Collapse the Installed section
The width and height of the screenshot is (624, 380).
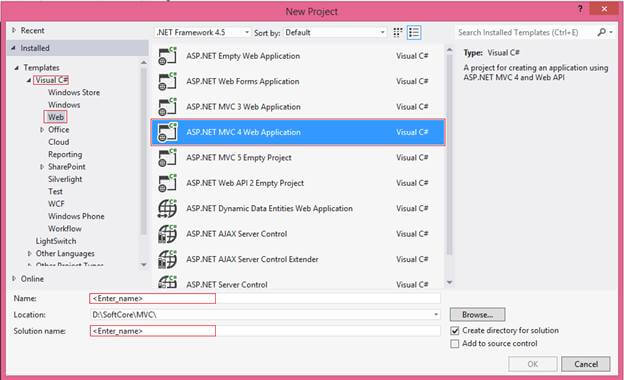point(14,48)
